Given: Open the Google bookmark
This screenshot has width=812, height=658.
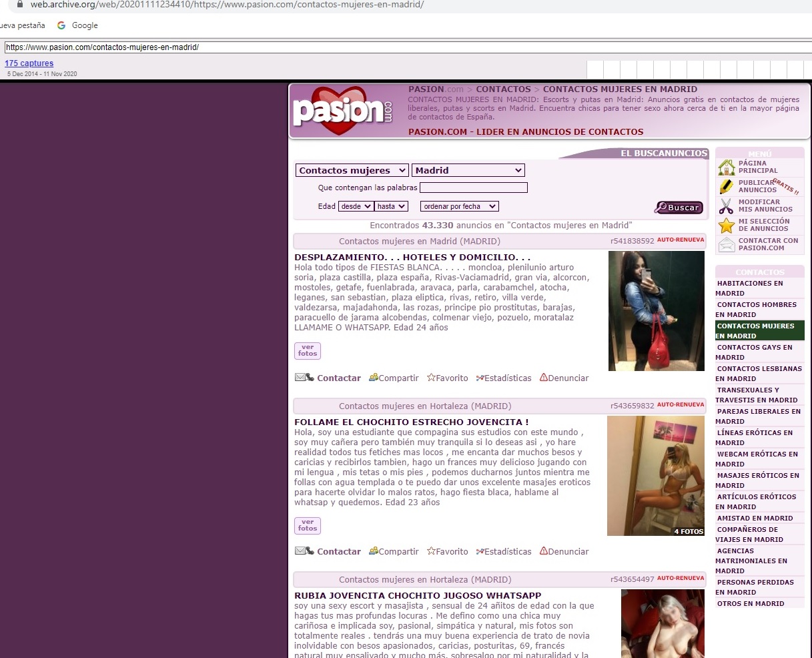Looking at the screenshot, I should coord(77,25).
